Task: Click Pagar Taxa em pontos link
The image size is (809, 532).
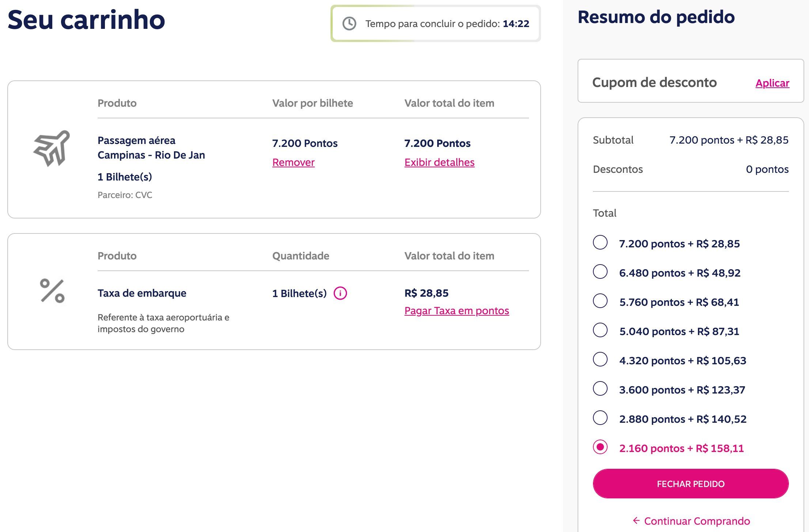Action: [x=456, y=311]
